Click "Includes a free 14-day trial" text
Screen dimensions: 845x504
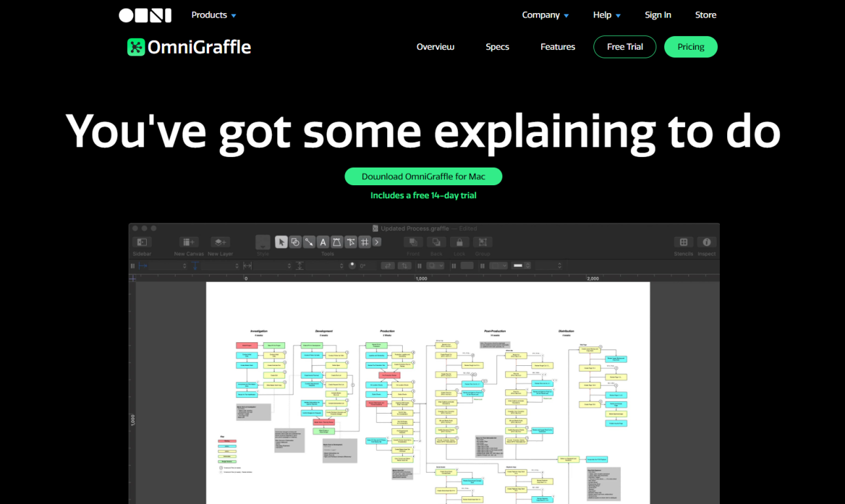pyautogui.click(x=423, y=196)
